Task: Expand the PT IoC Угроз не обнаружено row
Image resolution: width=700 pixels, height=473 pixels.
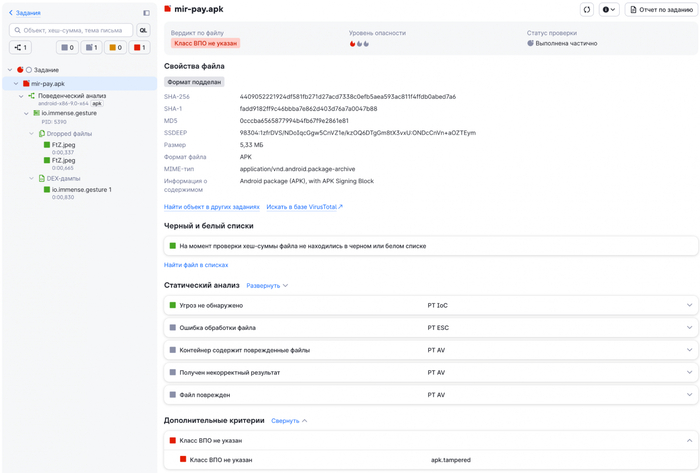Action: click(431, 306)
